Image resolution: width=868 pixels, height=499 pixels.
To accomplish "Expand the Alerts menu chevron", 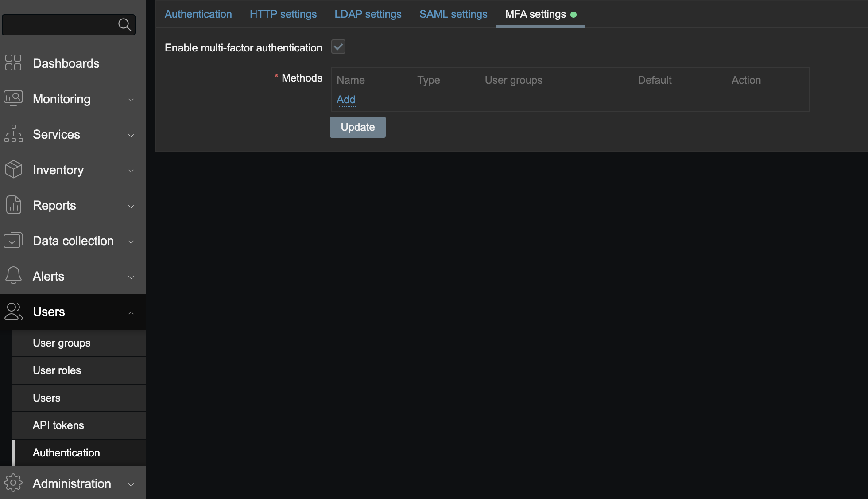I will pos(131,277).
